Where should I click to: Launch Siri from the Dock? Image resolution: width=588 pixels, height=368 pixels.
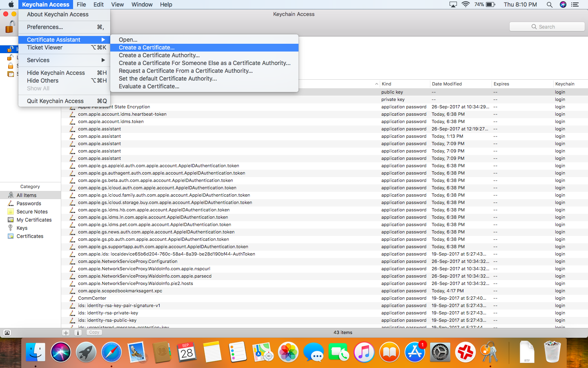tap(61, 352)
